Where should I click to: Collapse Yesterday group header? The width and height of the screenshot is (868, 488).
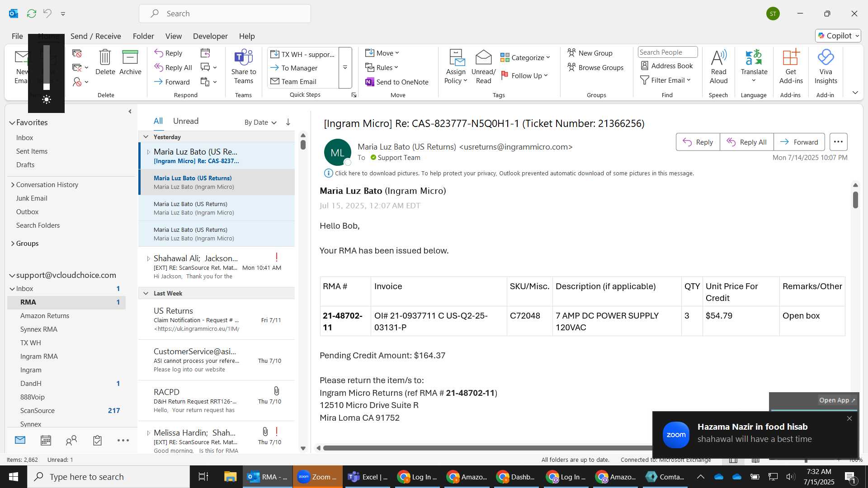(x=146, y=136)
